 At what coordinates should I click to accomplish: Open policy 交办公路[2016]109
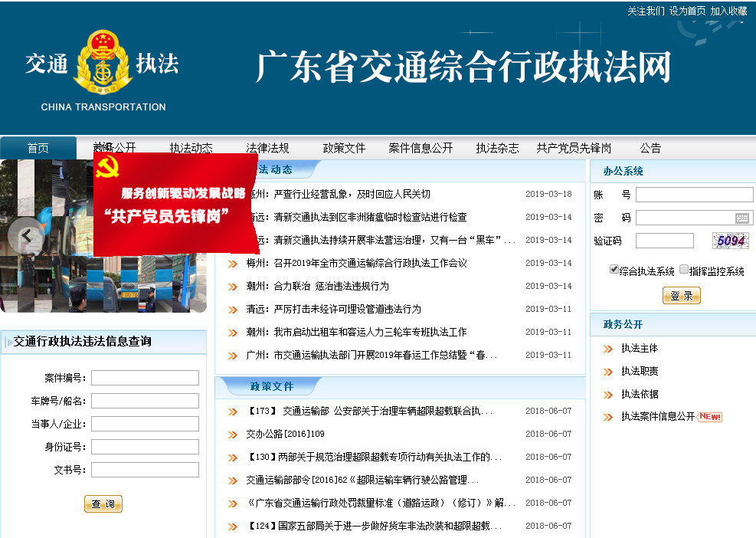(285, 434)
